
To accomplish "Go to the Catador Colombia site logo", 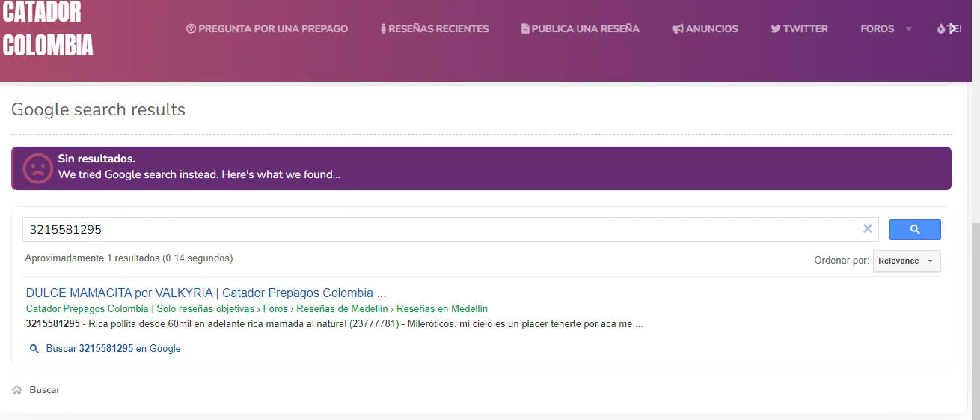I will [48, 28].
